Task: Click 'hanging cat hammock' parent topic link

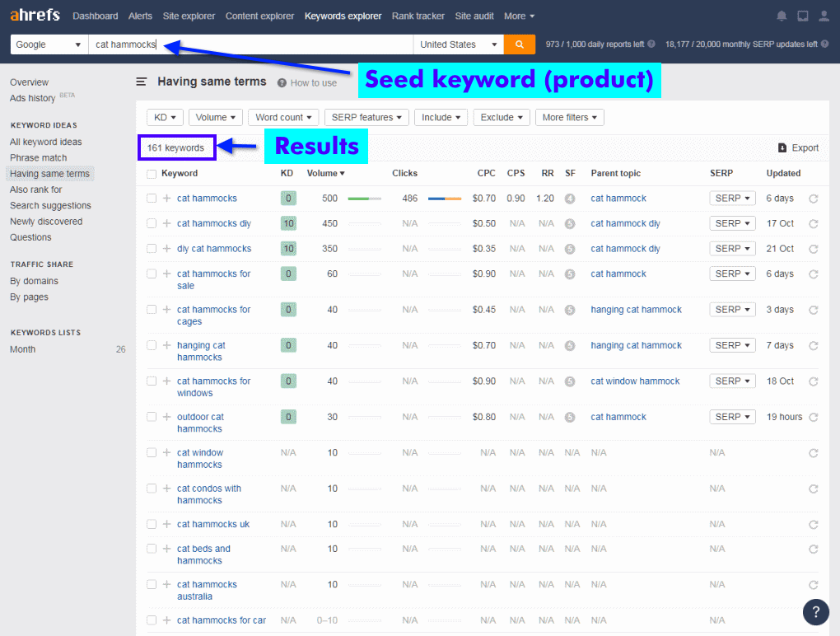Action: point(636,310)
